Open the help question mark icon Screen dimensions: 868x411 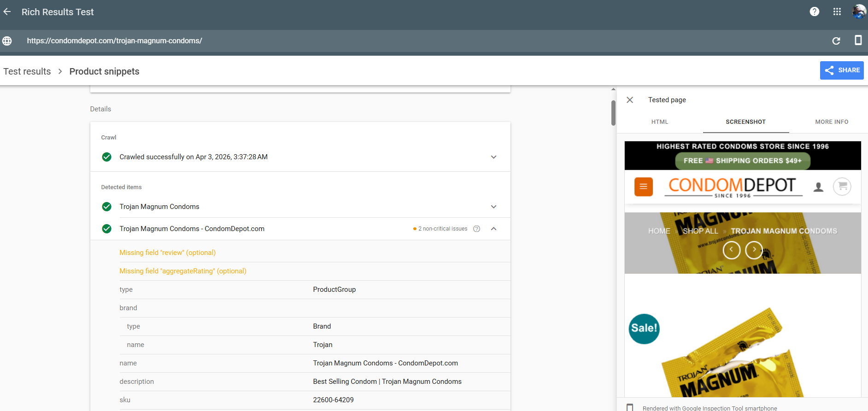click(815, 12)
